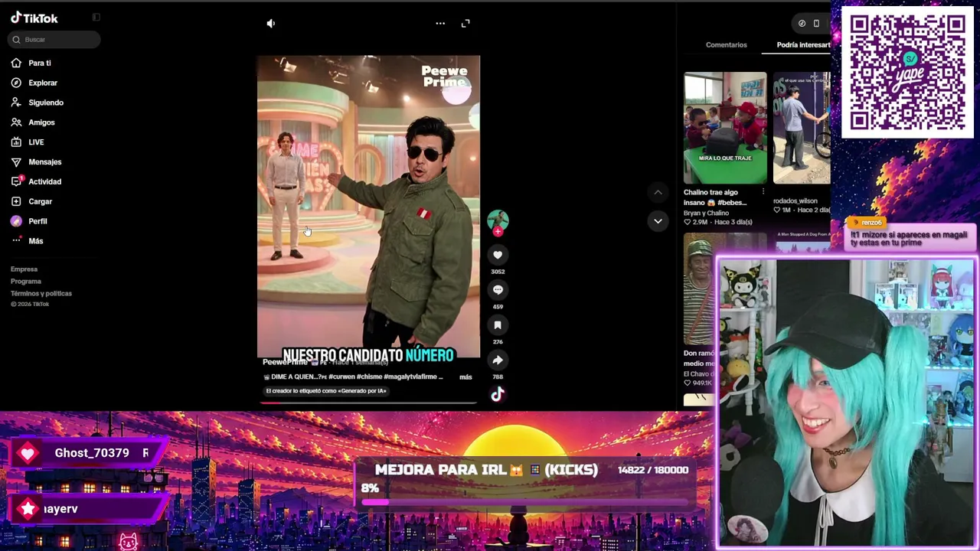Open options for Chalino trae algo insano
Viewport: 980px width, 551px height.
(763, 192)
